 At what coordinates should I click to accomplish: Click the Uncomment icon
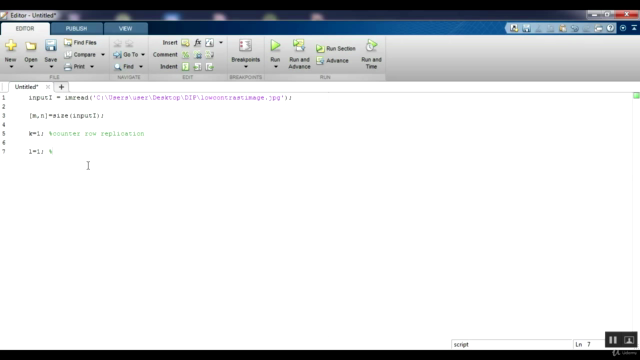coord(198,55)
